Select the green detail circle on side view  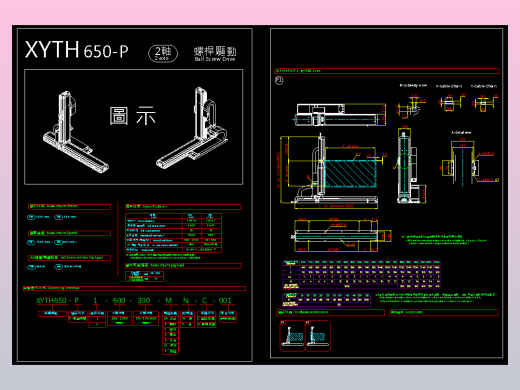coord(404,161)
